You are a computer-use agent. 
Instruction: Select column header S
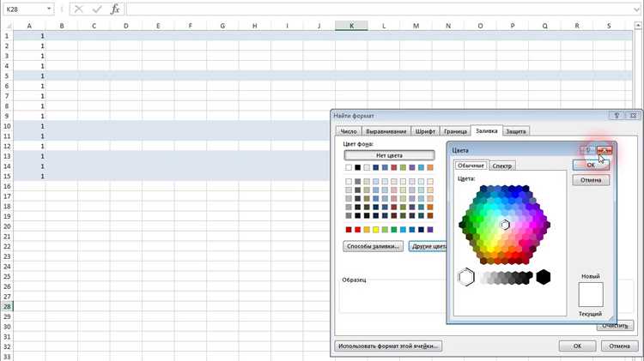coord(609,26)
